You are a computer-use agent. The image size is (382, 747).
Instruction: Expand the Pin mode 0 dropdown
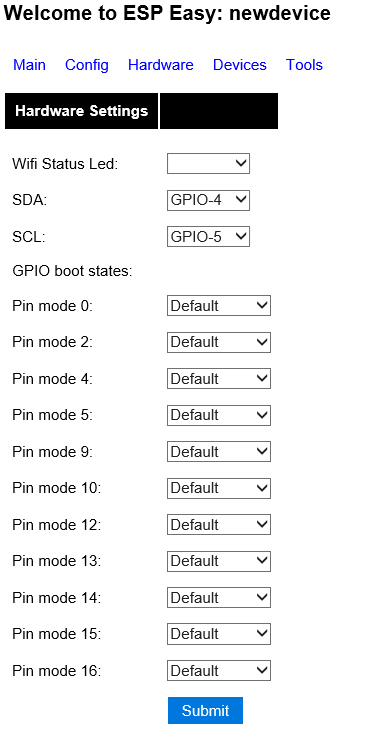click(x=219, y=305)
